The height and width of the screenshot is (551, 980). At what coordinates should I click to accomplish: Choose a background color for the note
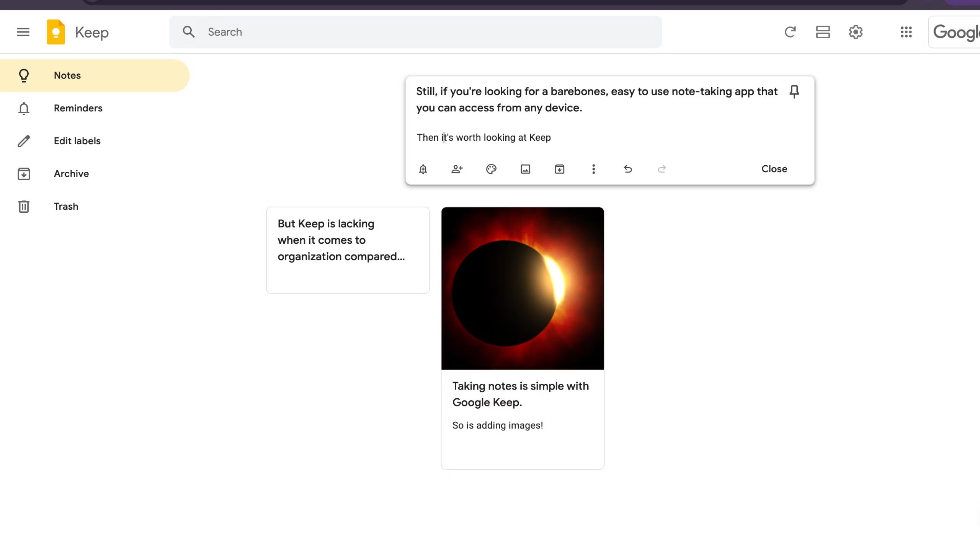point(491,169)
